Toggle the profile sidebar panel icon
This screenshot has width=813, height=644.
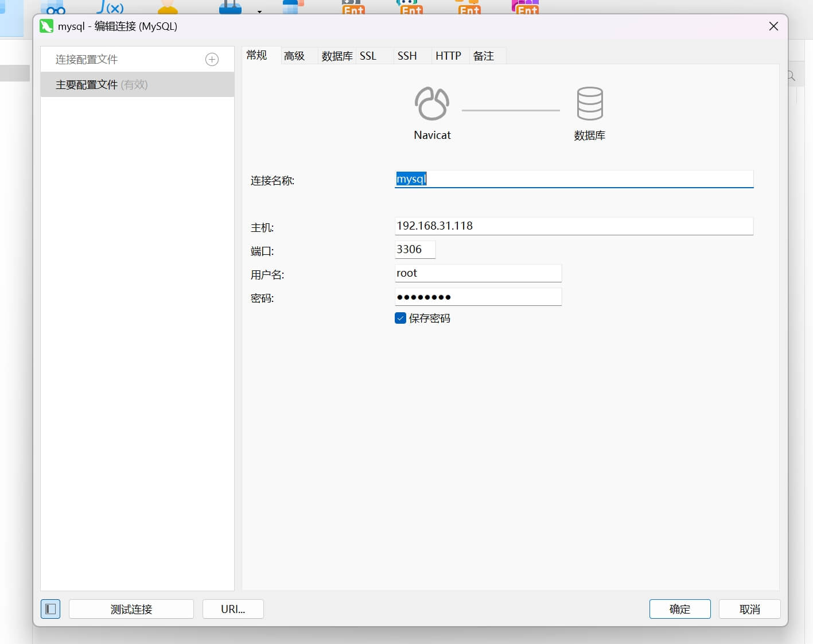coord(50,609)
